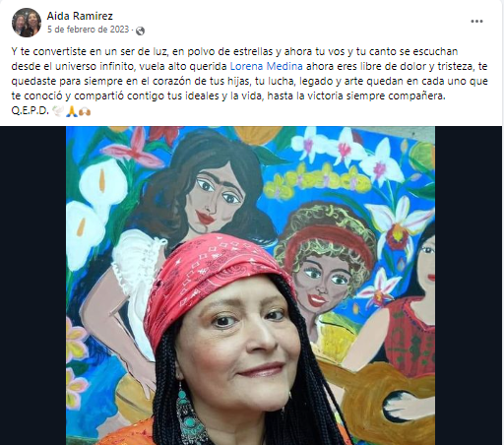Click the praying hands emoji
This screenshot has width=504, height=445.
(71, 111)
